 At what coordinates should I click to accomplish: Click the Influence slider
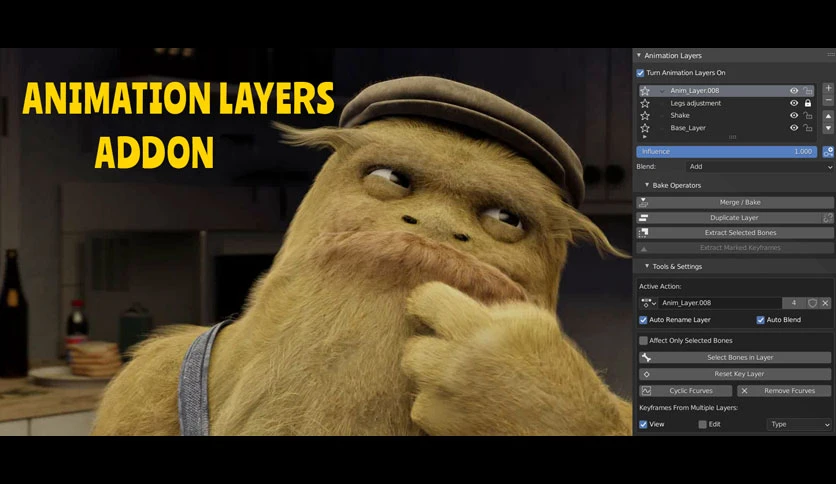727,152
